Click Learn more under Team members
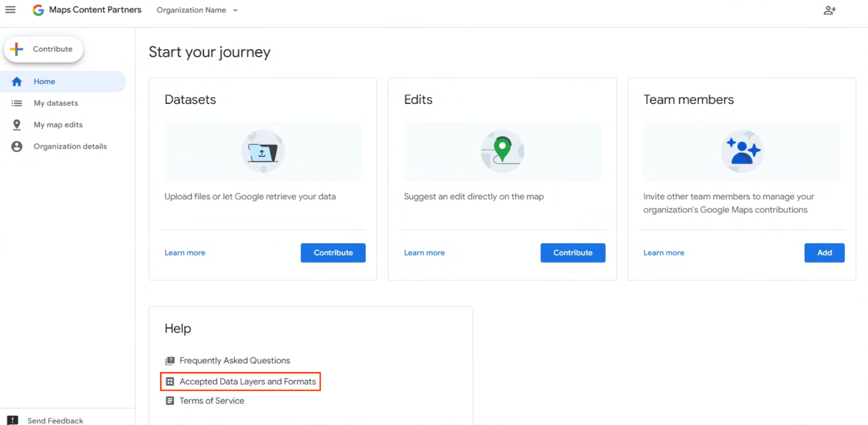The image size is (868, 425). pos(664,252)
